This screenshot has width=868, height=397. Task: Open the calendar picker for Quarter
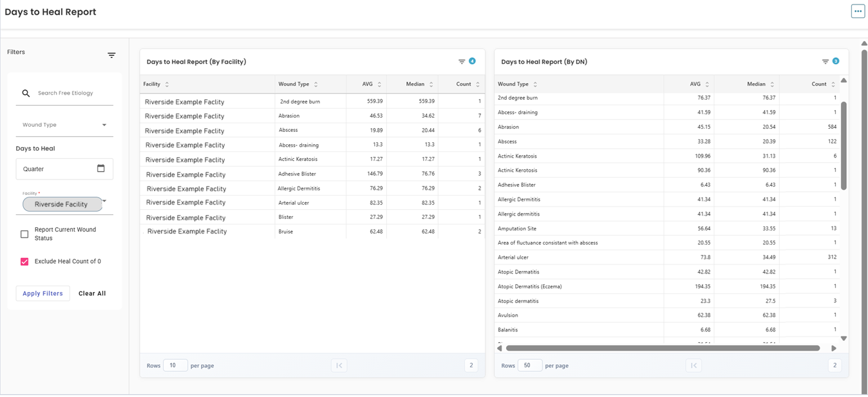click(100, 169)
